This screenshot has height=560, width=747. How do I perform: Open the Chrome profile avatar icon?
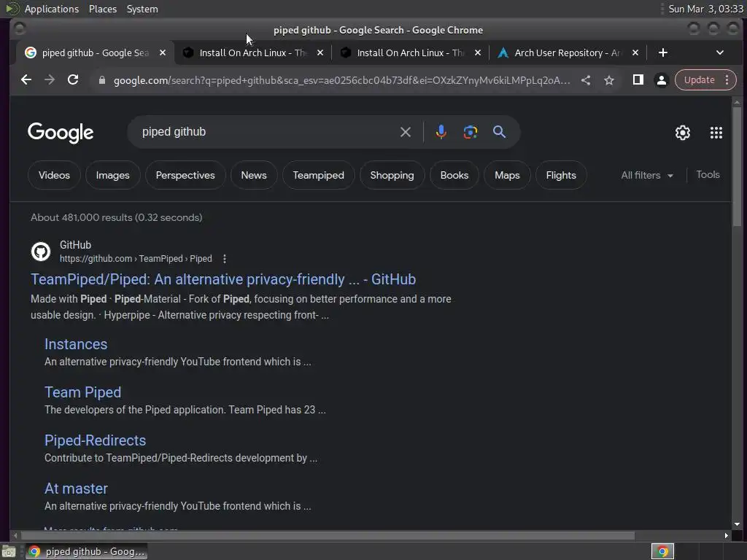click(x=661, y=80)
